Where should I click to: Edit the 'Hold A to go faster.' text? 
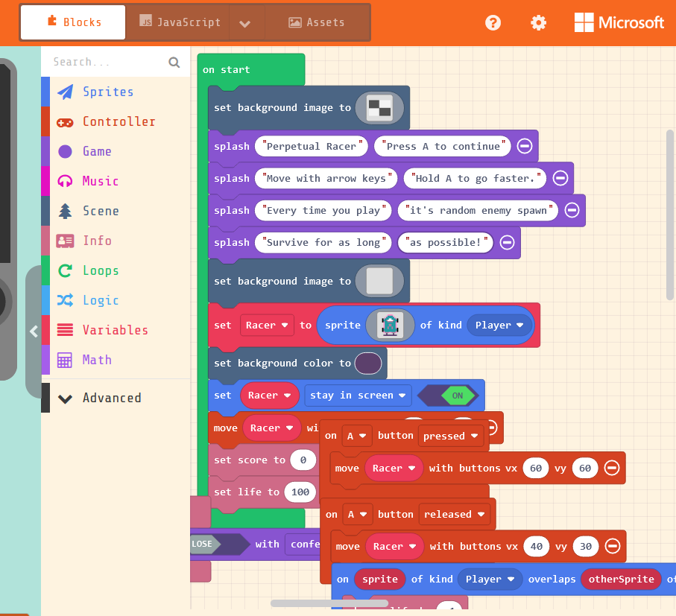[x=475, y=178]
